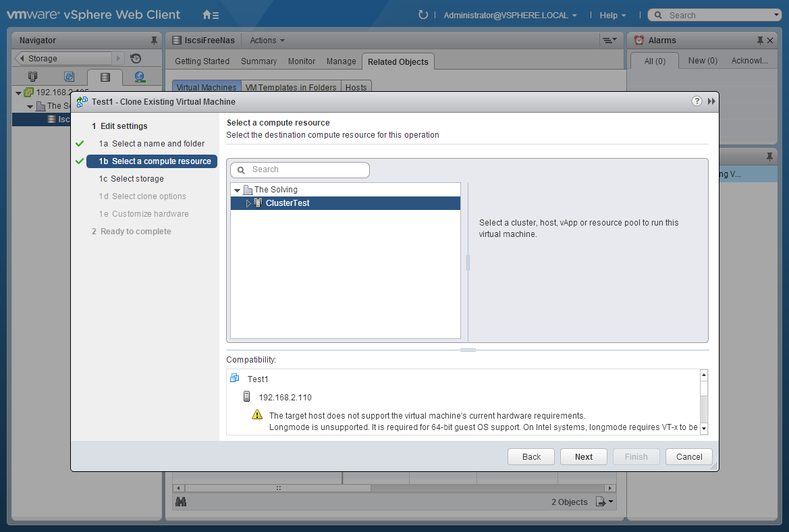Viewport: 789px width, 532px height.
Task: Pin the Navigator panel
Action: [154, 41]
